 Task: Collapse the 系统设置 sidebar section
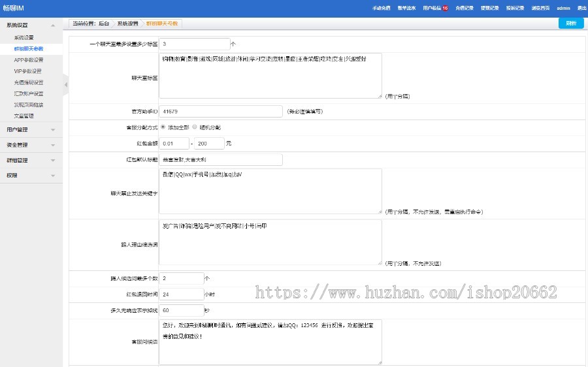[x=52, y=25]
